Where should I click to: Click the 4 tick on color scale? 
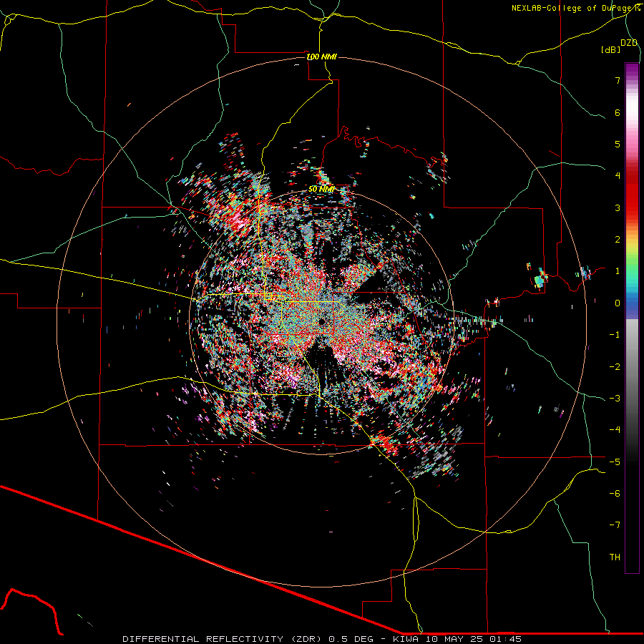tap(618, 176)
